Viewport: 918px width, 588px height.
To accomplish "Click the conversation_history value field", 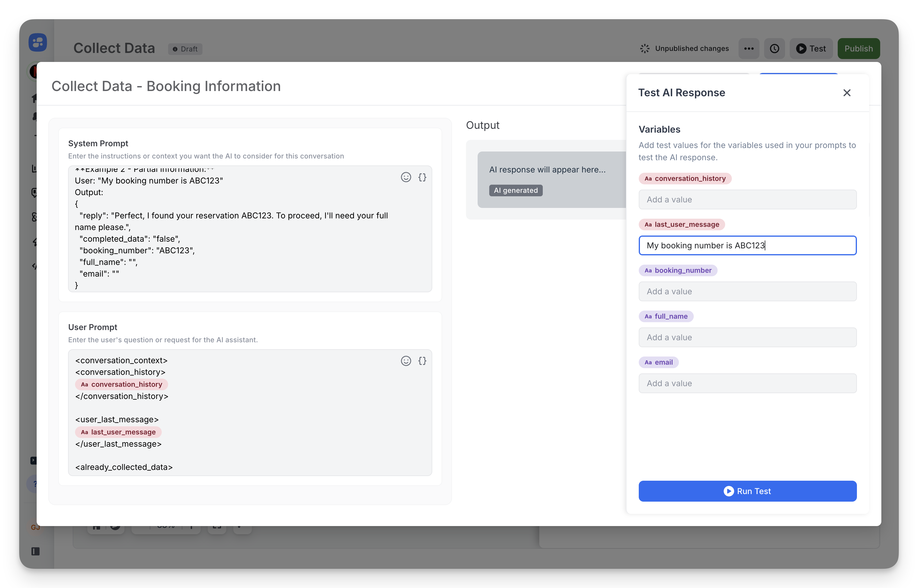I will 747,199.
